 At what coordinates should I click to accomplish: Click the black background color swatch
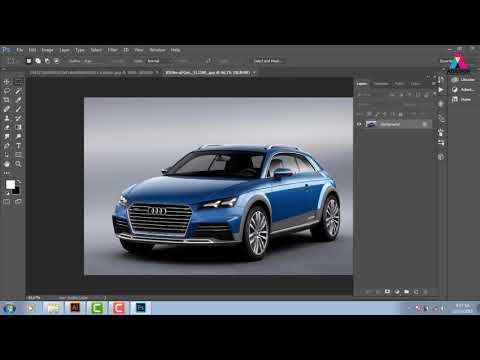[16, 191]
